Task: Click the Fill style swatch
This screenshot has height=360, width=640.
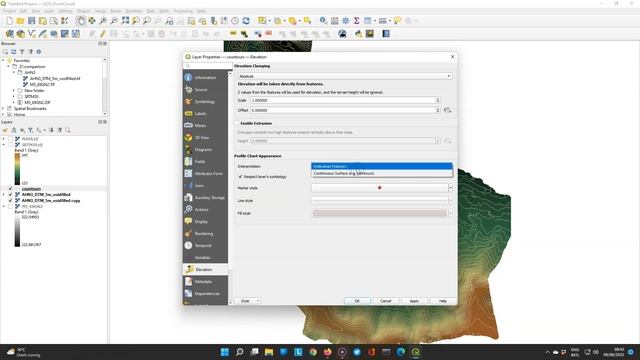Action: coord(380,213)
